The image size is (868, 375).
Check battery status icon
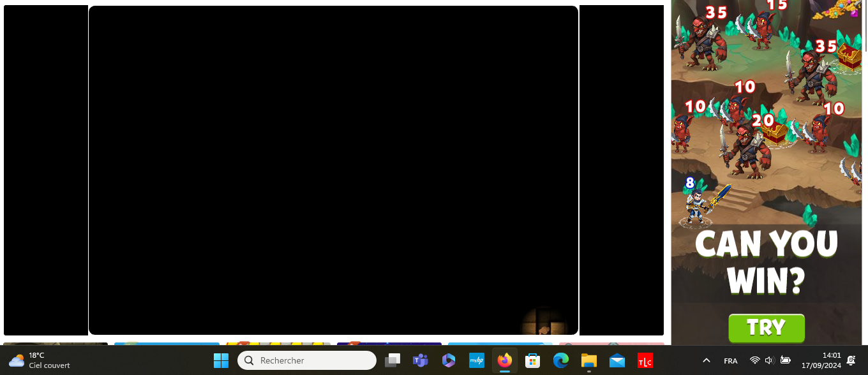[x=785, y=360]
